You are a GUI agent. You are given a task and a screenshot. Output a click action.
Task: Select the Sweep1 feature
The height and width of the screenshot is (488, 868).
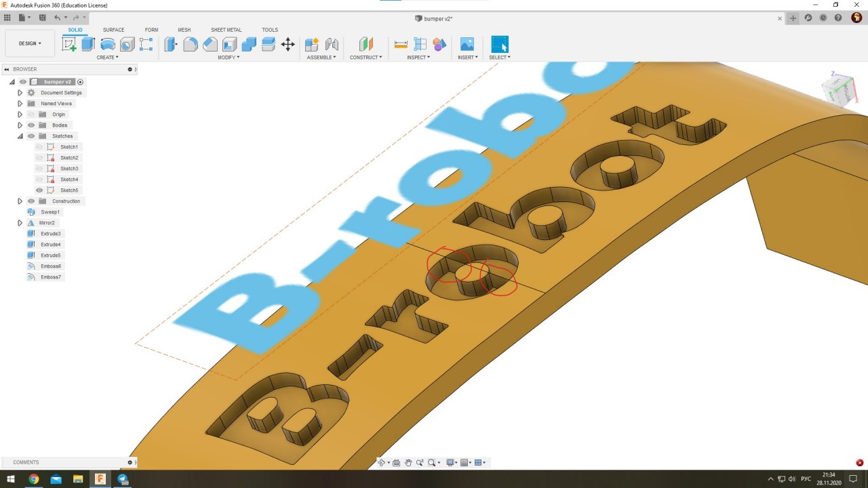(50, 212)
